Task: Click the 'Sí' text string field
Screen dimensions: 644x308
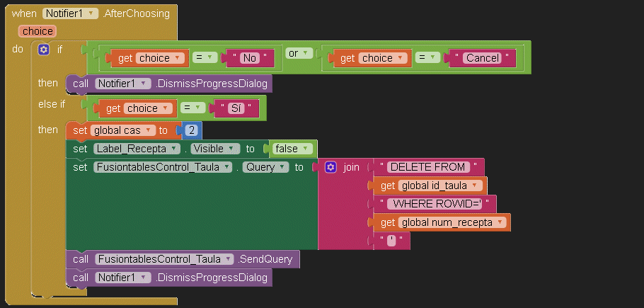Action: pyautogui.click(x=236, y=109)
